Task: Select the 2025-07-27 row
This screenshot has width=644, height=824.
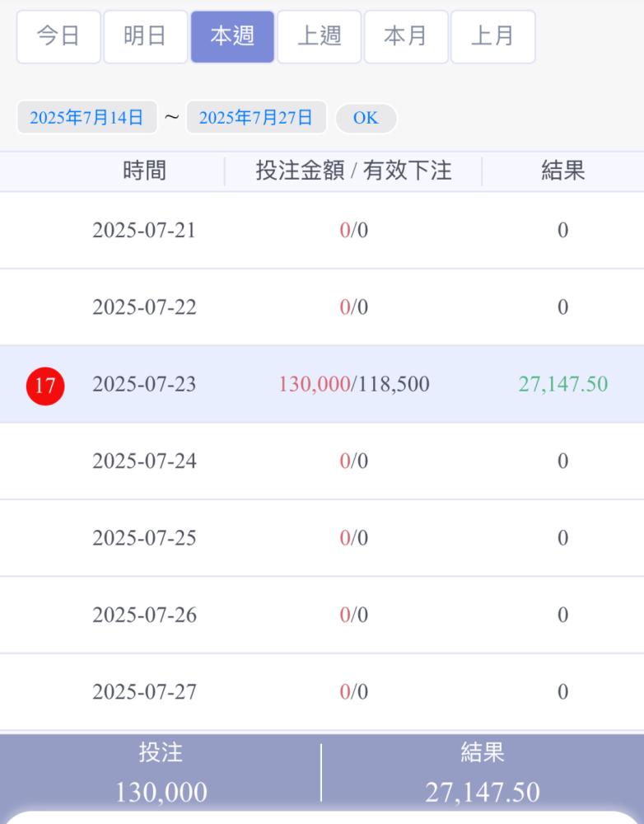Action: pyautogui.click(x=322, y=691)
